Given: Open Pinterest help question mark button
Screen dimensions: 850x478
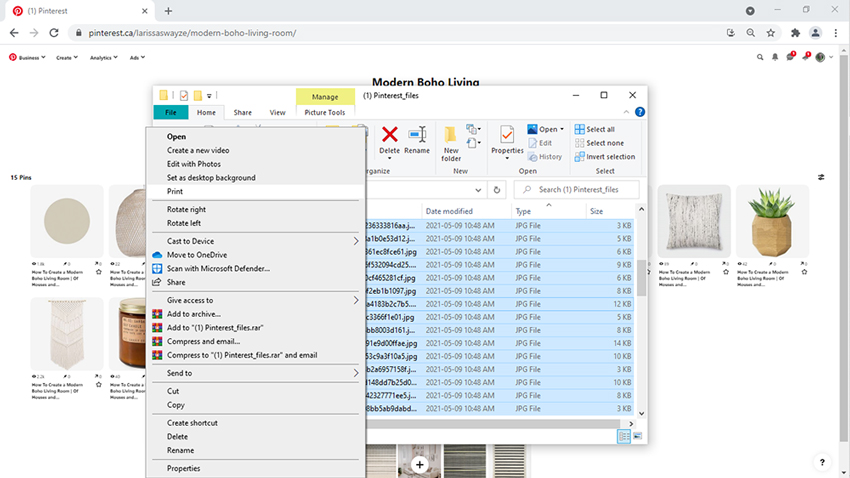Looking at the screenshot, I should coord(822,462).
